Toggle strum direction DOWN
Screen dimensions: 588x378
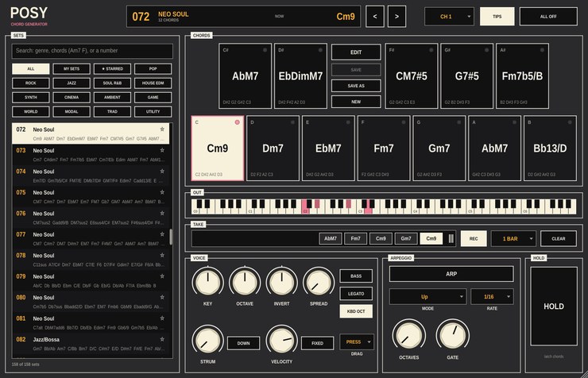243,343
